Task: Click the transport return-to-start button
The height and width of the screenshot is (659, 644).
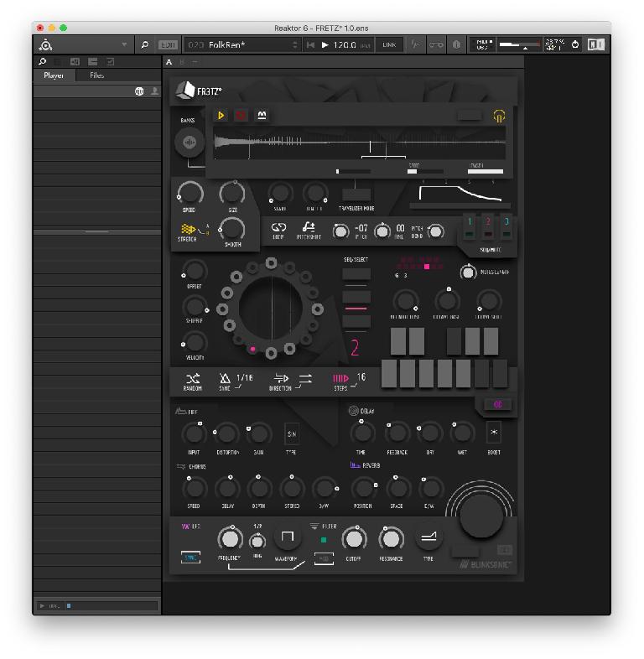Action: click(x=310, y=44)
